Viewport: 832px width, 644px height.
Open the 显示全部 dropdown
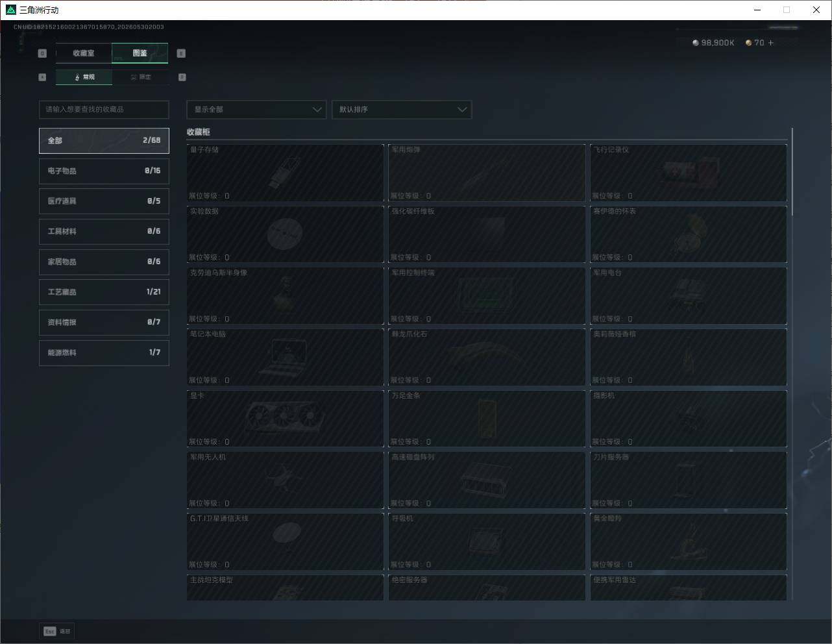pyautogui.click(x=256, y=109)
